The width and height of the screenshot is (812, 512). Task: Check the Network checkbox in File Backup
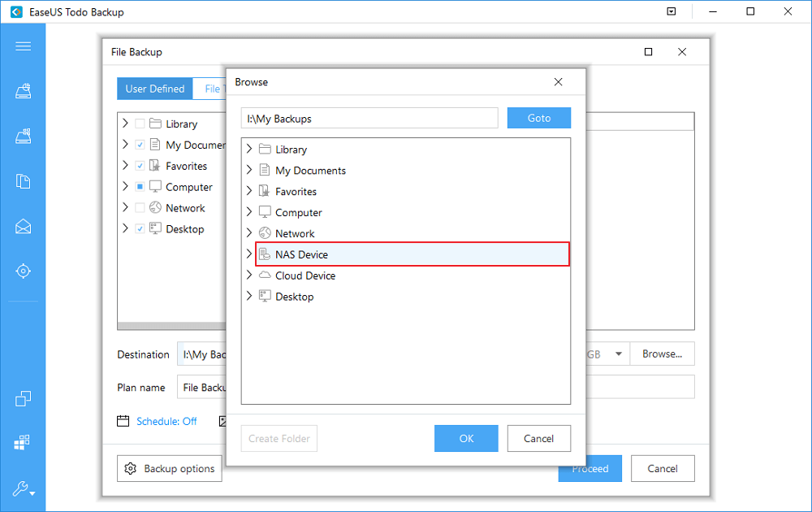coord(140,207)
